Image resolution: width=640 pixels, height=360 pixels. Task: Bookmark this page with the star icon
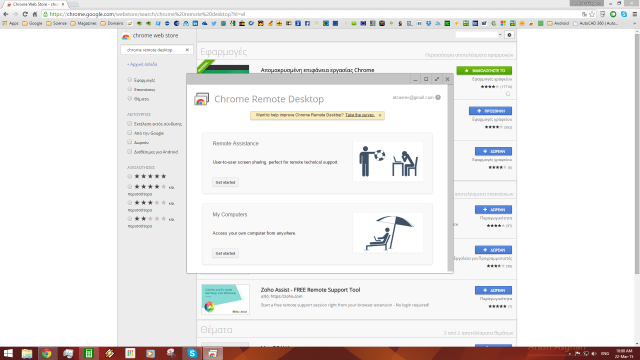pyautogui.click(x=592, y=14)
